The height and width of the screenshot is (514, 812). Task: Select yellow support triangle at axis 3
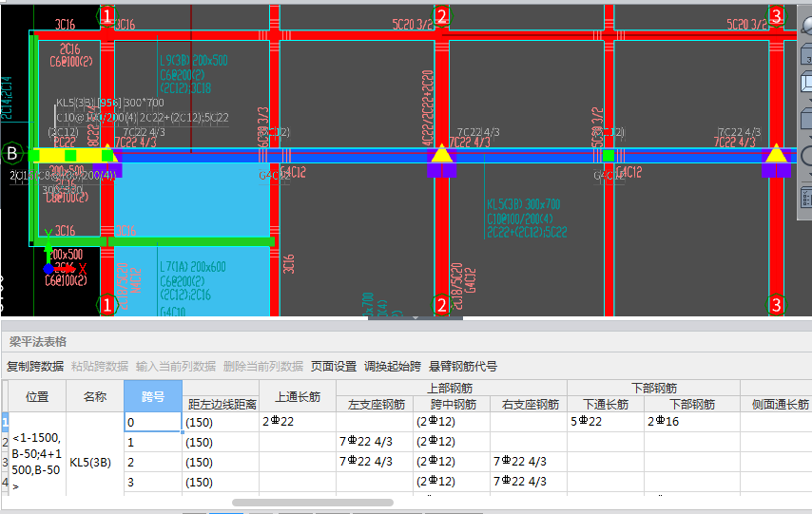776,154
